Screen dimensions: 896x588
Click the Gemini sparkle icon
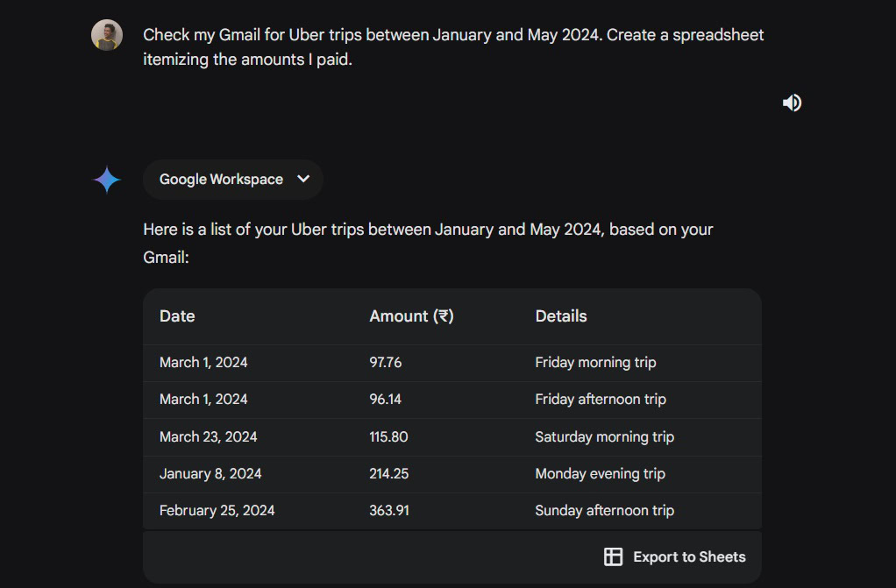coord(107,180)
